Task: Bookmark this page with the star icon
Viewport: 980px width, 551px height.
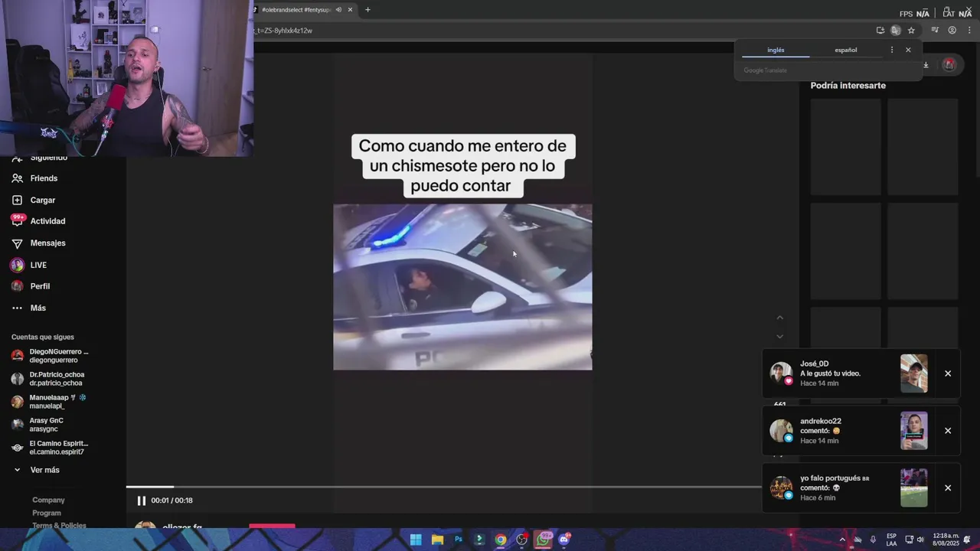Action: (x=911, y=31)
